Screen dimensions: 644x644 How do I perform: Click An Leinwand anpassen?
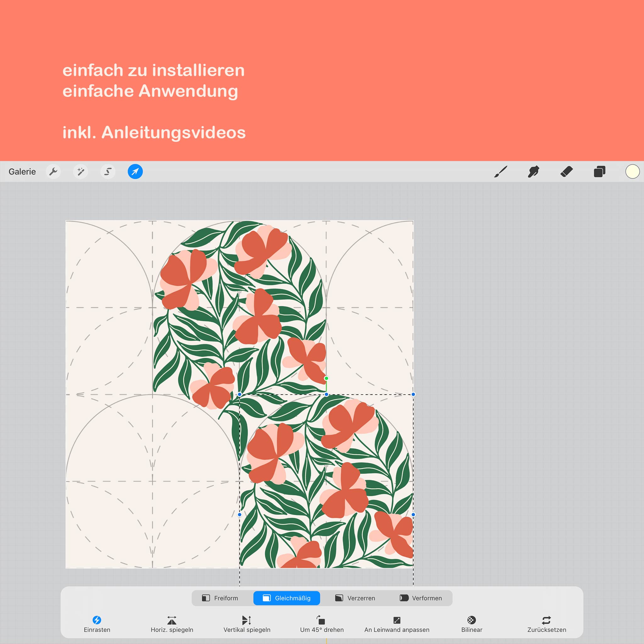[397, 624]
